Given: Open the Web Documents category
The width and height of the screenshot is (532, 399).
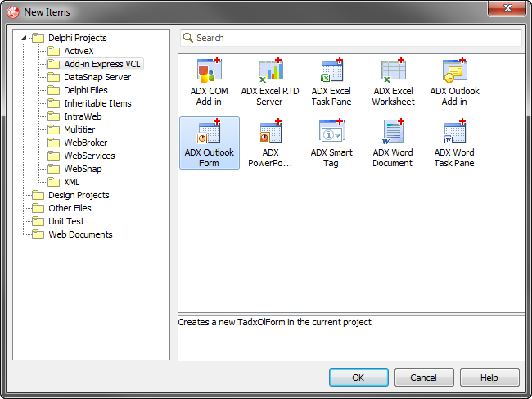Looking at the screenshot, I should point(80,234).
